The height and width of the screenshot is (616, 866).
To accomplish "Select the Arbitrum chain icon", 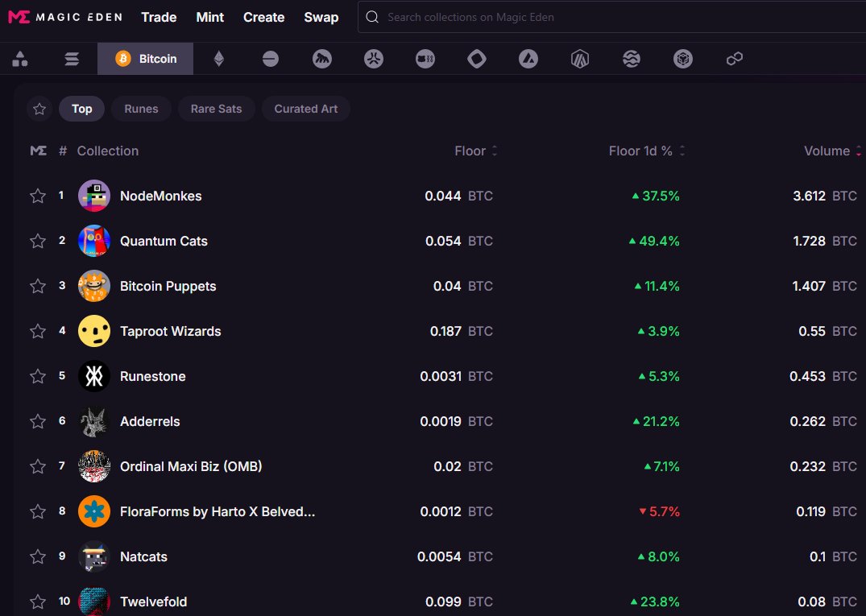I will click(x=580, y=59).
